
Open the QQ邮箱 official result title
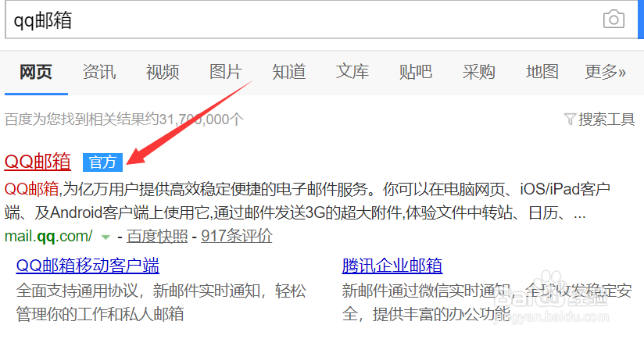click(x=38, y=162)
